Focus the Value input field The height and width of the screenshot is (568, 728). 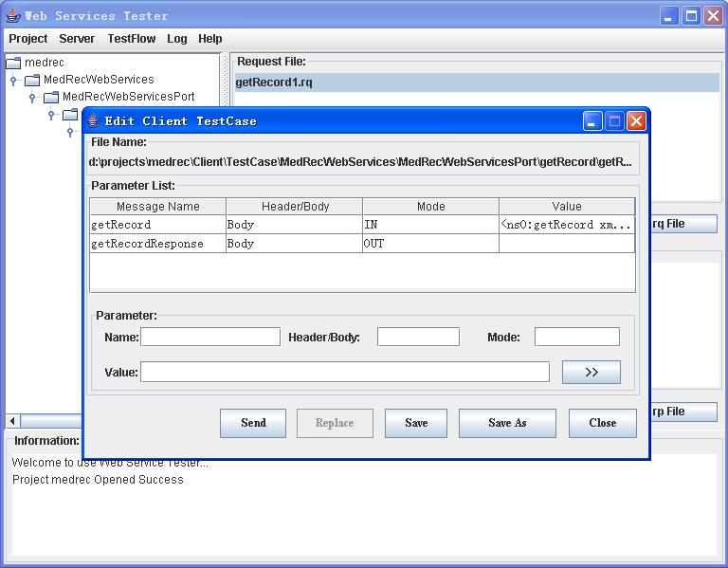tap(345, 372)
